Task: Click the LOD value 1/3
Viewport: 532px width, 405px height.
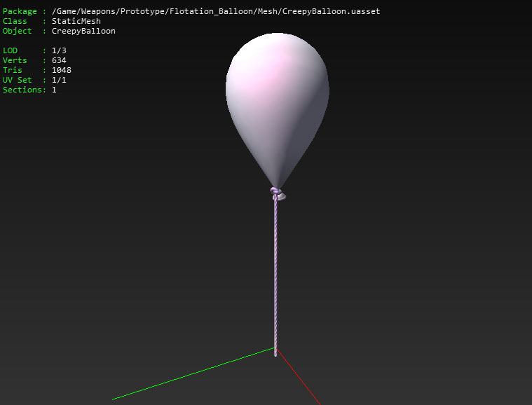Action: (x=60, y=51)
